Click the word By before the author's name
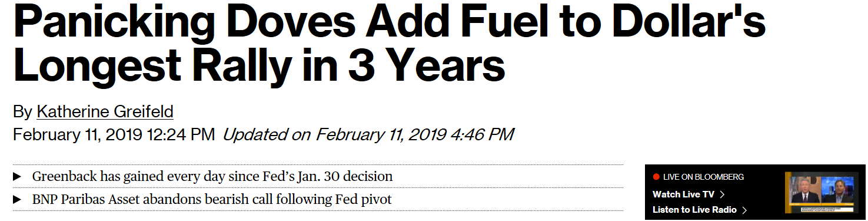 pos(23,112)
